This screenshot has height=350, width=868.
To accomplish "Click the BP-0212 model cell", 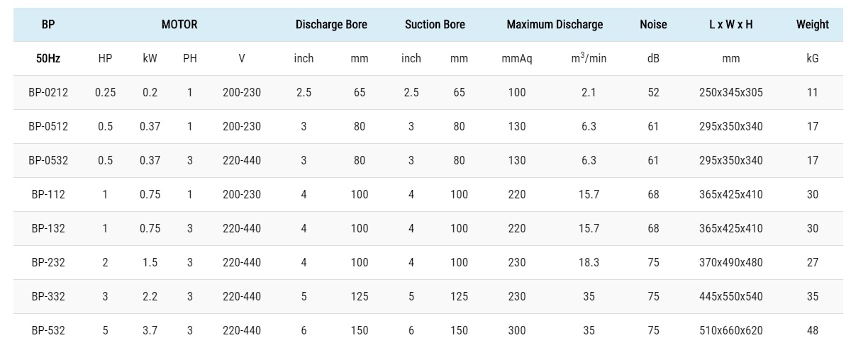I will [x=48, y=92].
